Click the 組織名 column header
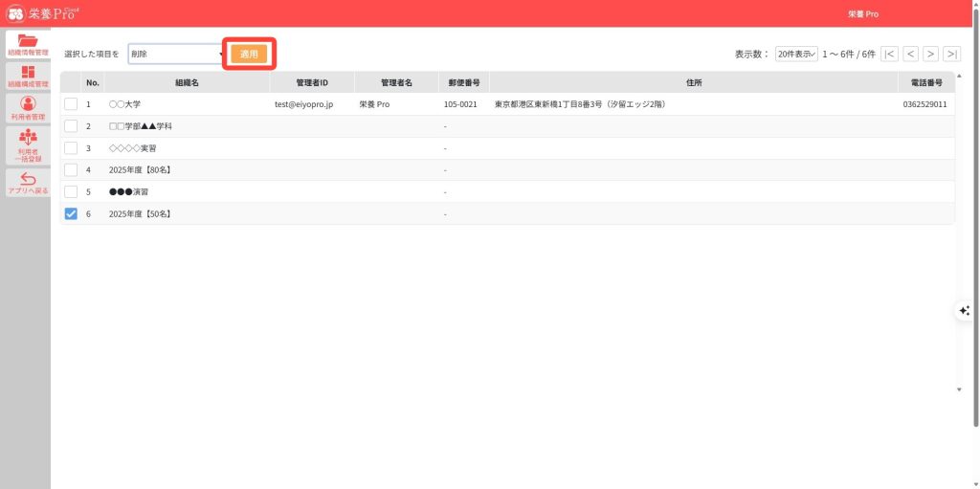Image resolution: width=980 pixels, height=489 pixels. pyautogui.click(x=187, y=83)
